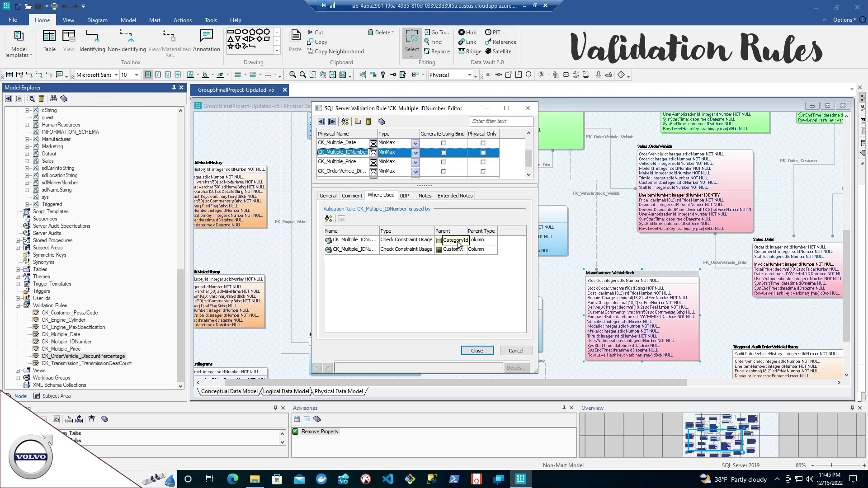Toggle Physical Only for CK_Multiple_Date

click(483, 143)
